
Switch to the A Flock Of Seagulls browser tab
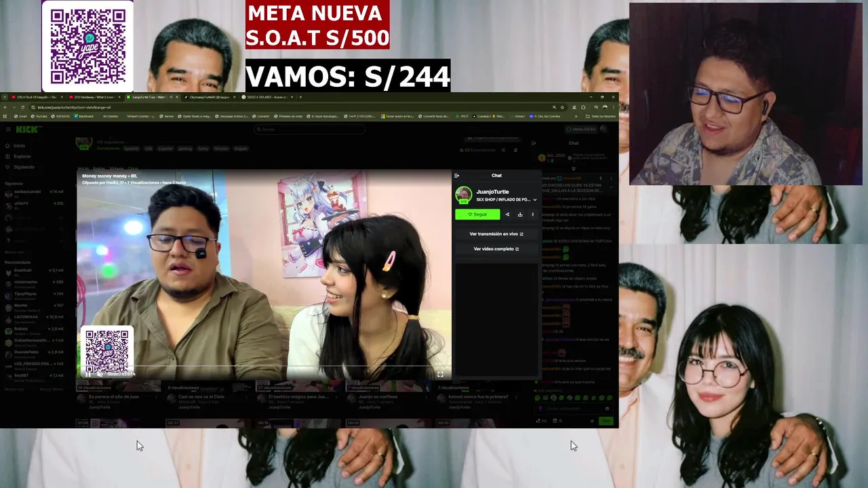pos(35,97)
